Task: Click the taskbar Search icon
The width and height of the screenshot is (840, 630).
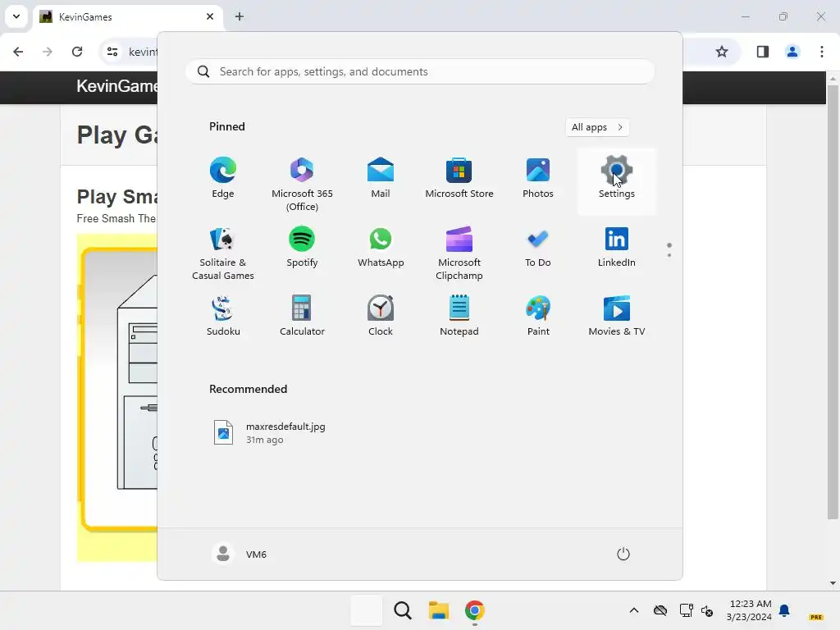Action: [x=403, y=610]
